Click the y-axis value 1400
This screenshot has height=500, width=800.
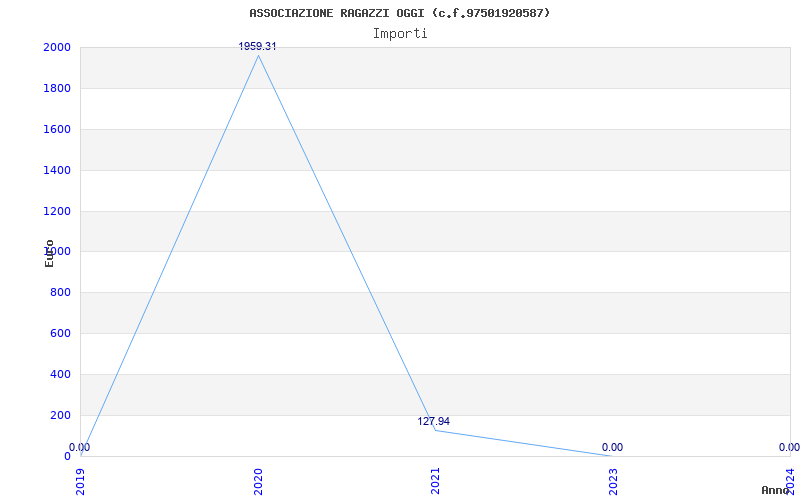click(57, 170)
